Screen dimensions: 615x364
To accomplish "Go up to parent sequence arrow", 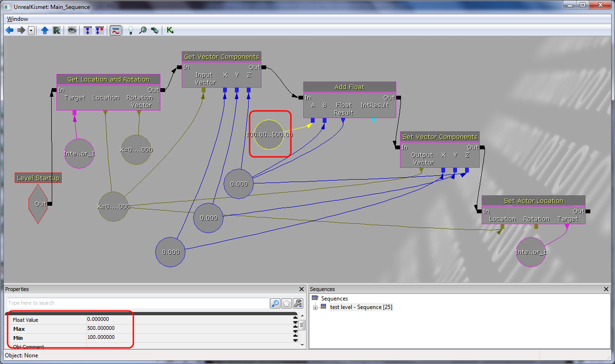I will coord(45,30).
